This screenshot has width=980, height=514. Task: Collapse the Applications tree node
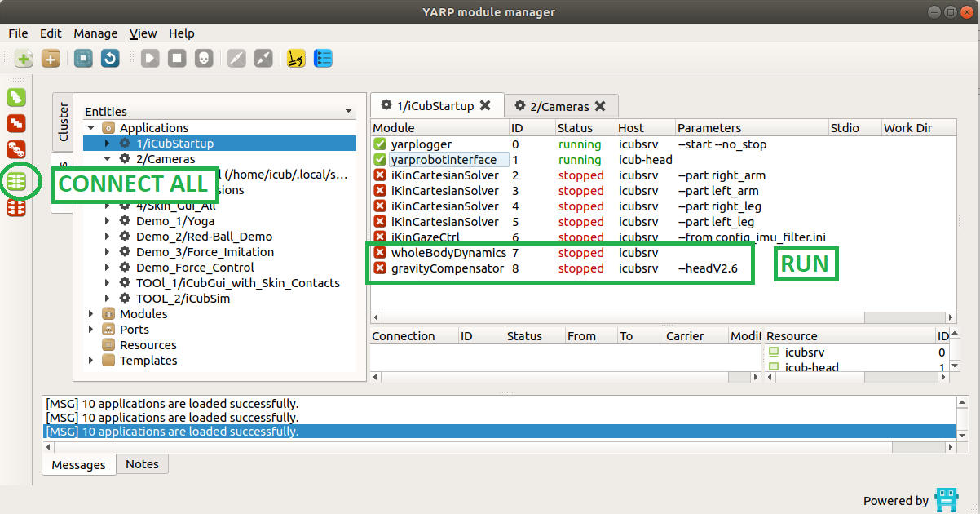pos(91,128)
